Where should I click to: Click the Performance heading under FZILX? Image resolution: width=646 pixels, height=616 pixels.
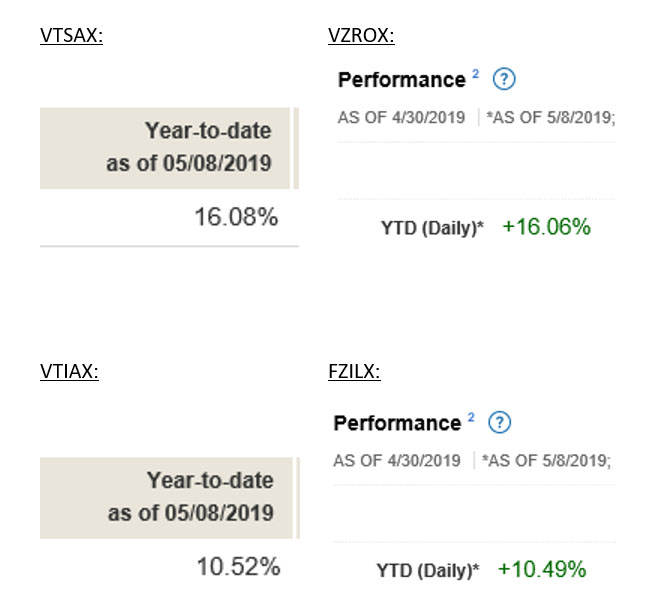coord(397,423)
